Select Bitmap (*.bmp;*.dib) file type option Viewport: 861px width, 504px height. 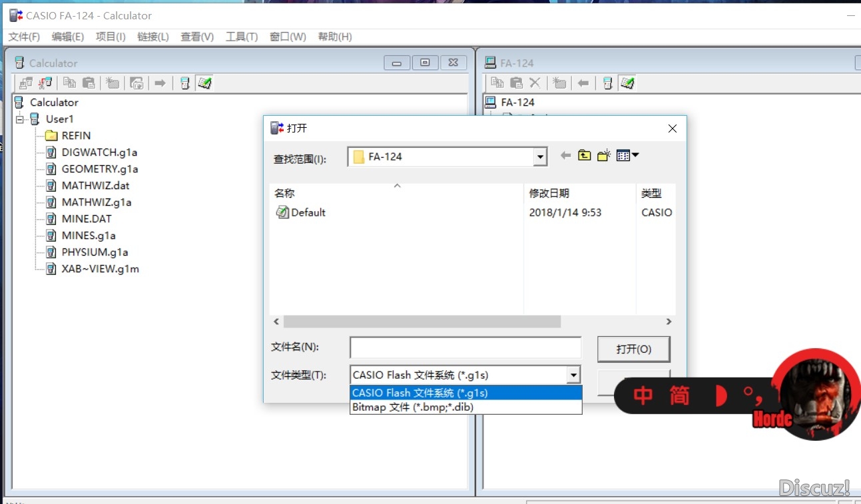click(466, 407)
